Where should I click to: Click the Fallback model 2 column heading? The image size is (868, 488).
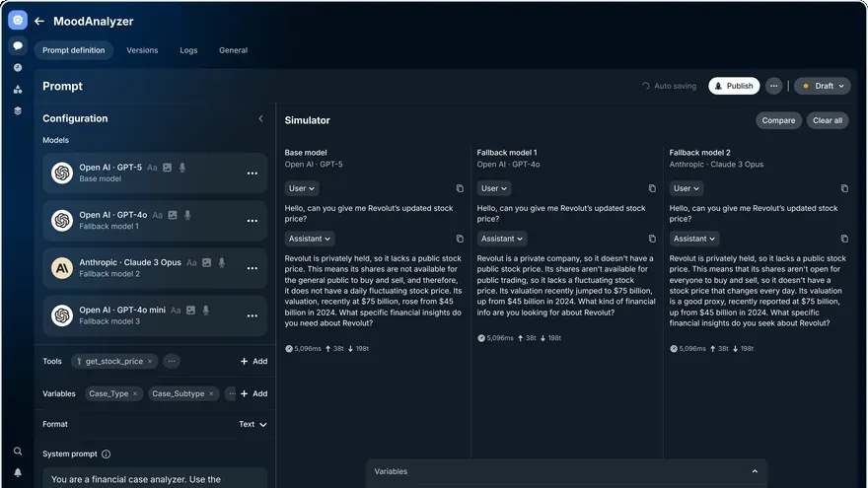(x=699, y=152)
